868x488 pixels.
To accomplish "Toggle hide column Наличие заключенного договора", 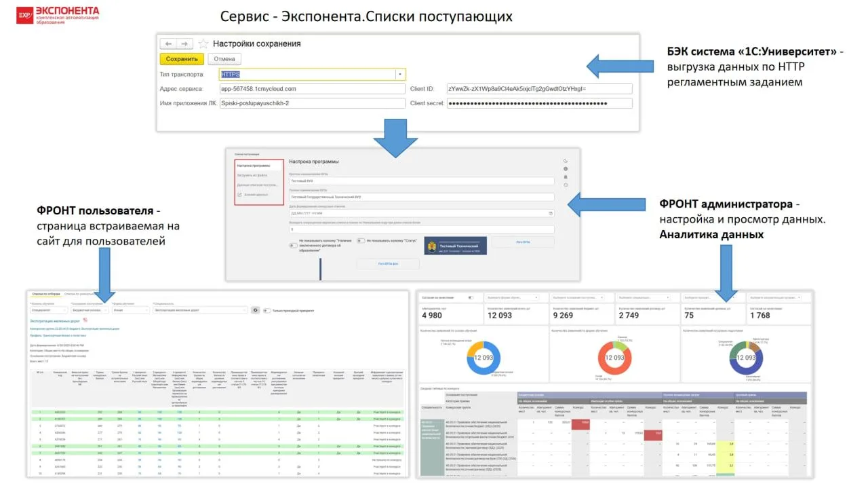I will 293,246.
